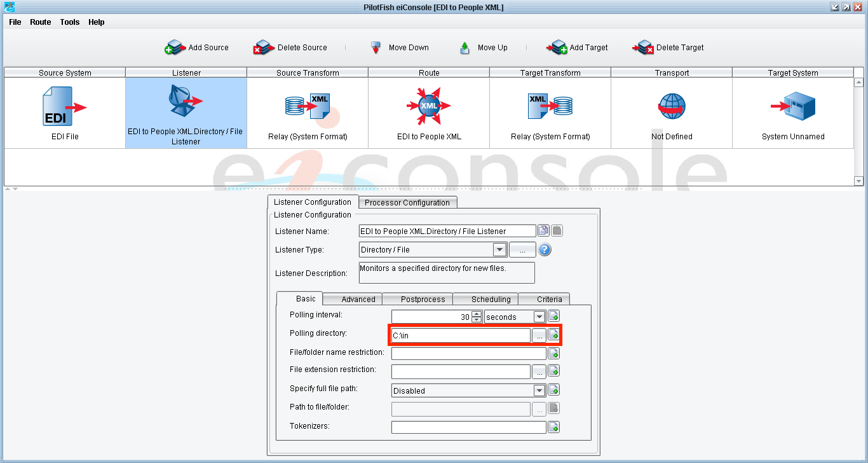
Task: Click the expression icon for Polling directory
Action: 553,335
